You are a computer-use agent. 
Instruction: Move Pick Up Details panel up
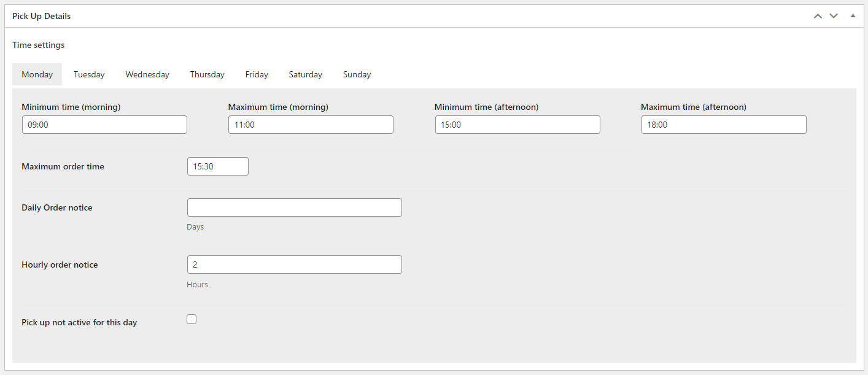pos(817,16)
